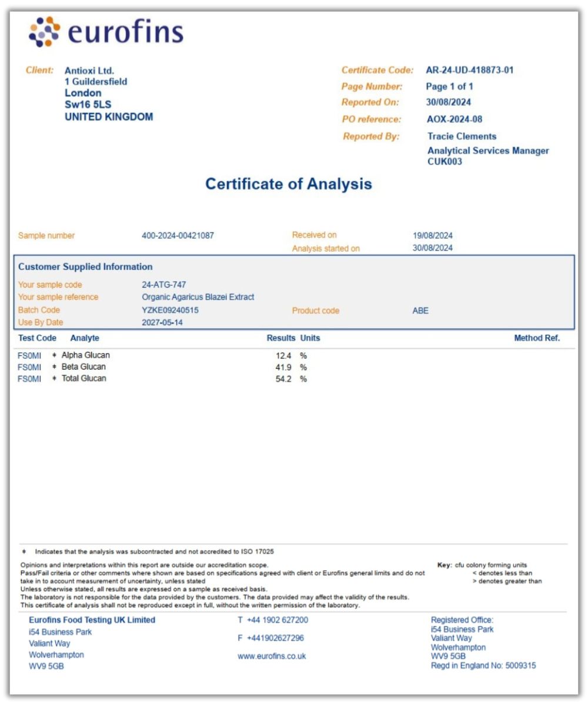This screenshot has height=706, width=588.
Task: Select sample code '24-ATG-747'
Action: (x=164, y=285)
